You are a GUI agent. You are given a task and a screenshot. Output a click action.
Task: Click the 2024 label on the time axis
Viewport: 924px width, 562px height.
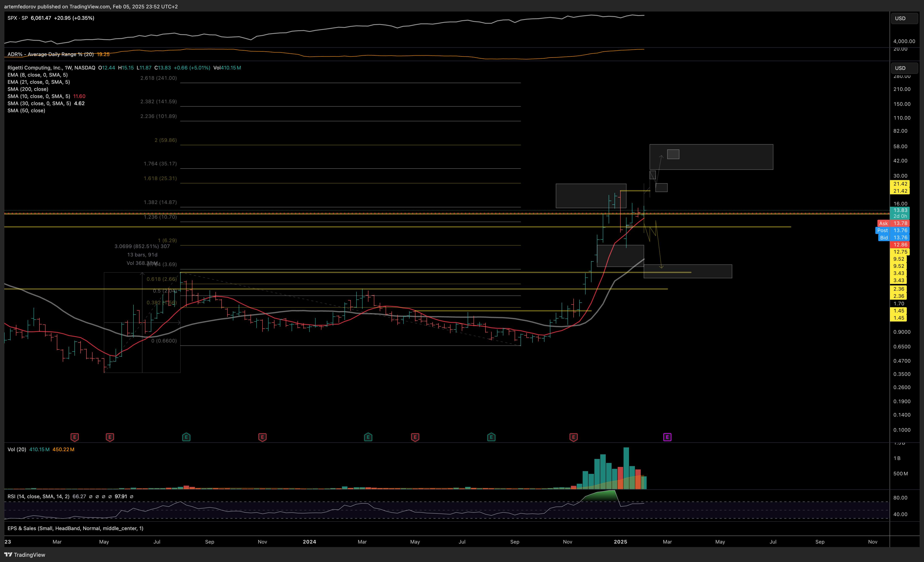click(x=309, y=541)
